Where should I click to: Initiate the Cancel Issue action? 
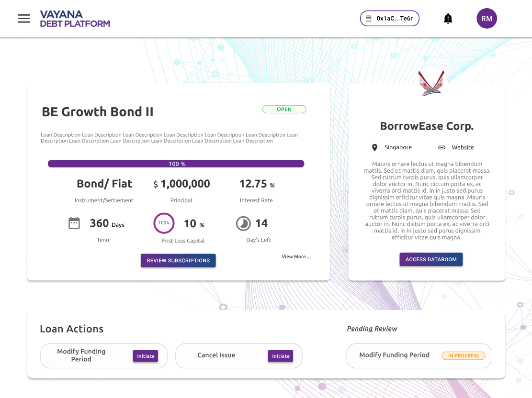(281, 356)
